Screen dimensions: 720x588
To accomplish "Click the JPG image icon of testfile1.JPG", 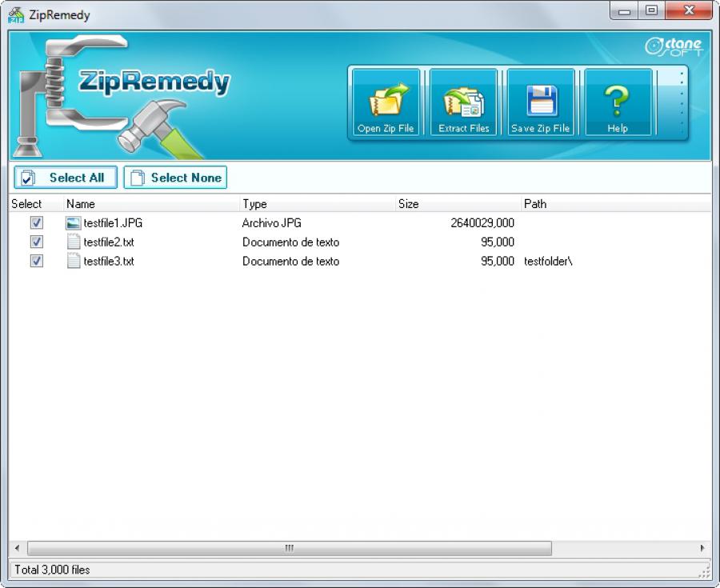I will (73, 223).
